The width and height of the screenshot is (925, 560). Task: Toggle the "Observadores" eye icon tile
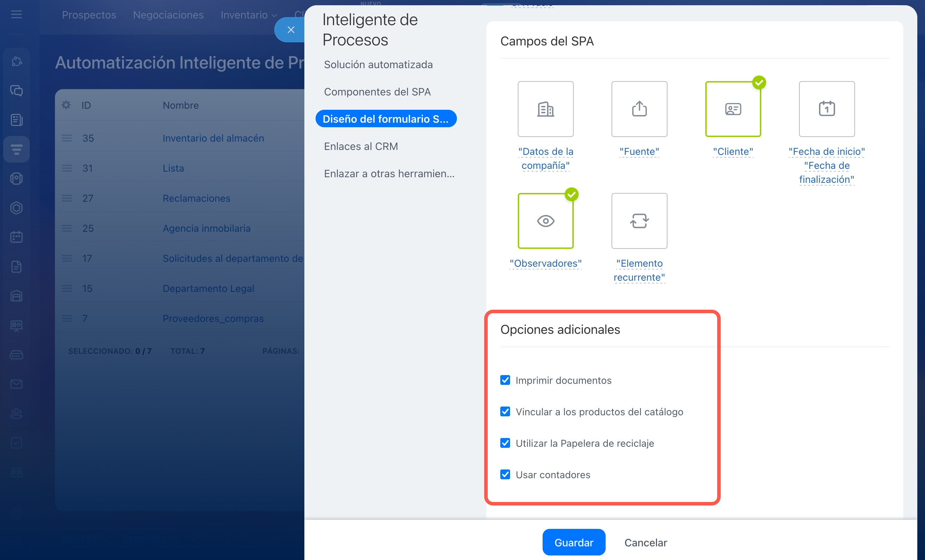click(545, 221)
